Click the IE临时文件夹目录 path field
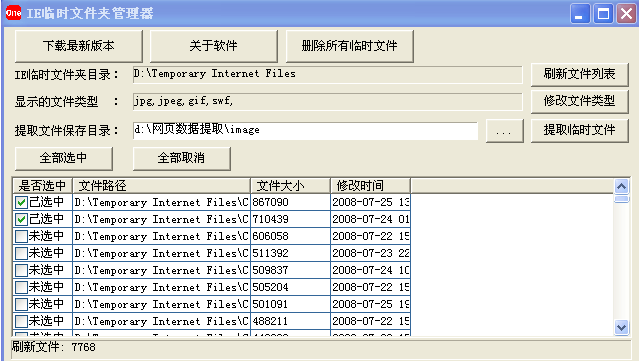639x361 pixels. [327, 75]
